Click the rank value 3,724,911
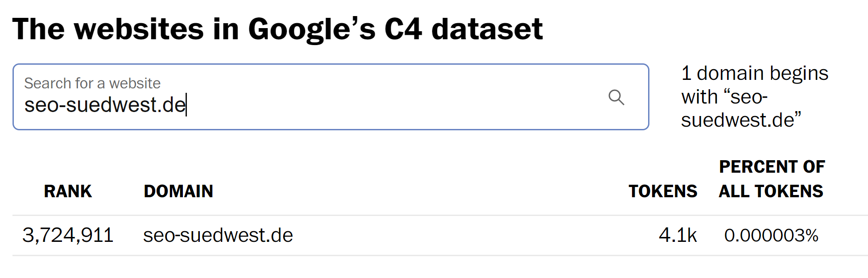 (69, 236)
